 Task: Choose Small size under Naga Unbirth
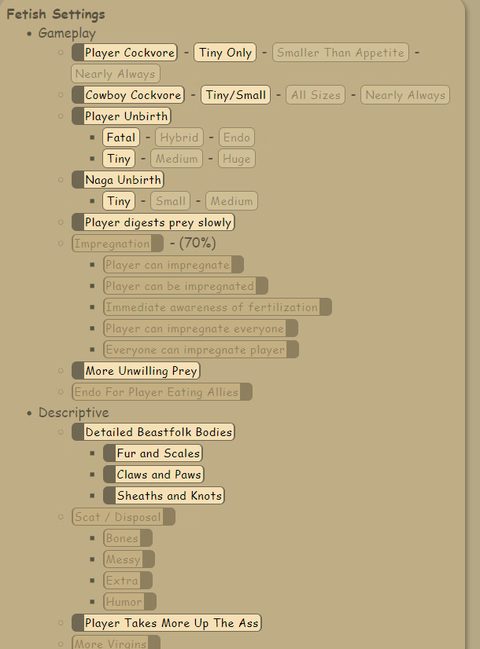[x=170, y=201]
